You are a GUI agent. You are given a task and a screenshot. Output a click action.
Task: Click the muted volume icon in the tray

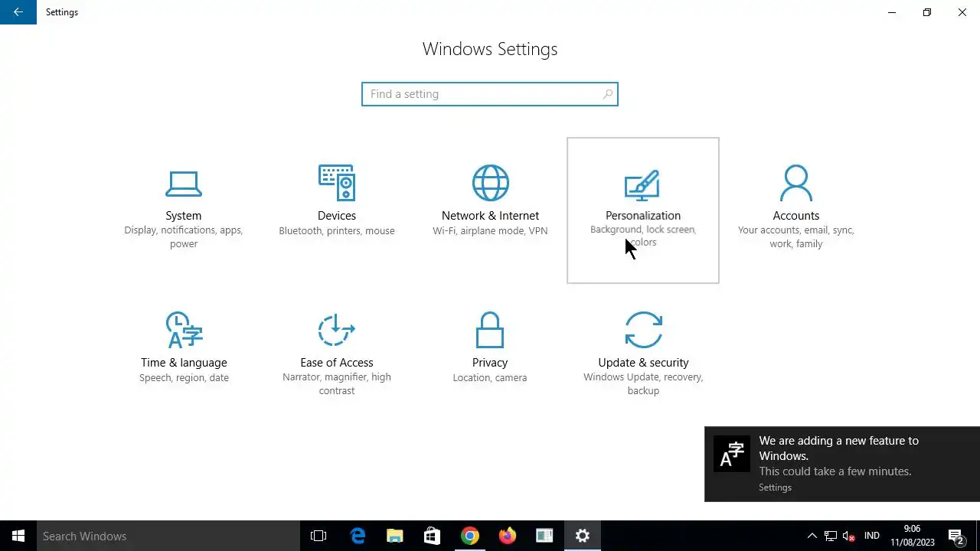click(x=849, y=536)
